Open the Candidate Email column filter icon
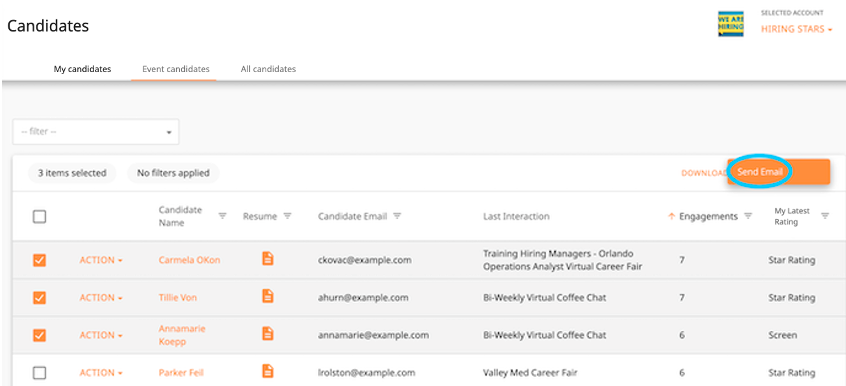Image resolution: width=846 pixels, height=386 pixels. click(x=397, y=216)
